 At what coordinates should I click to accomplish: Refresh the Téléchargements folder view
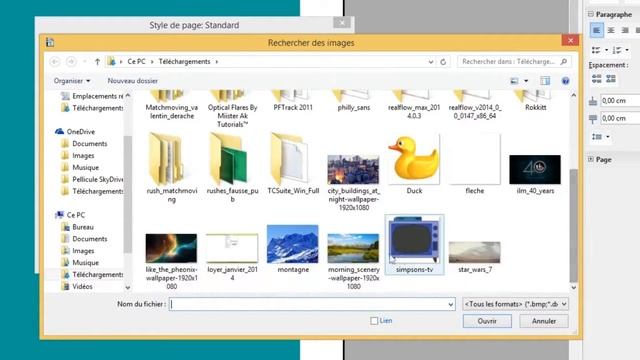[443, 62]
